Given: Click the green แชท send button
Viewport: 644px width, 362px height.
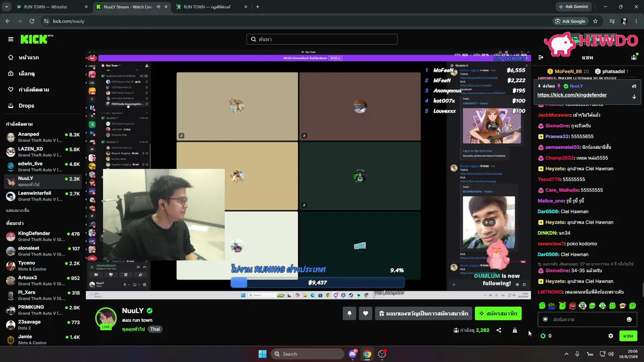Looking at the screenshot, I should click(628, 336).
